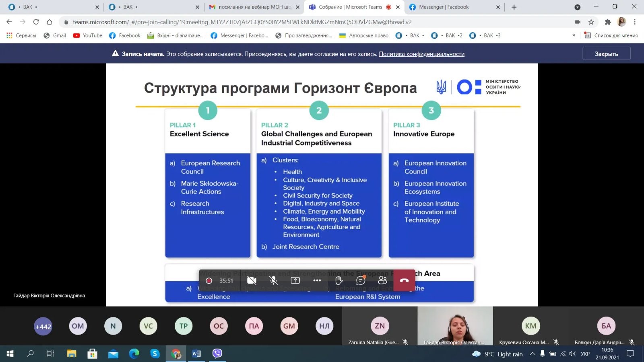The width and height of the screenshot is (644, 362).
Task: Open Windows taskbar search
Action: pyautogui.click(x=30, y=354)
